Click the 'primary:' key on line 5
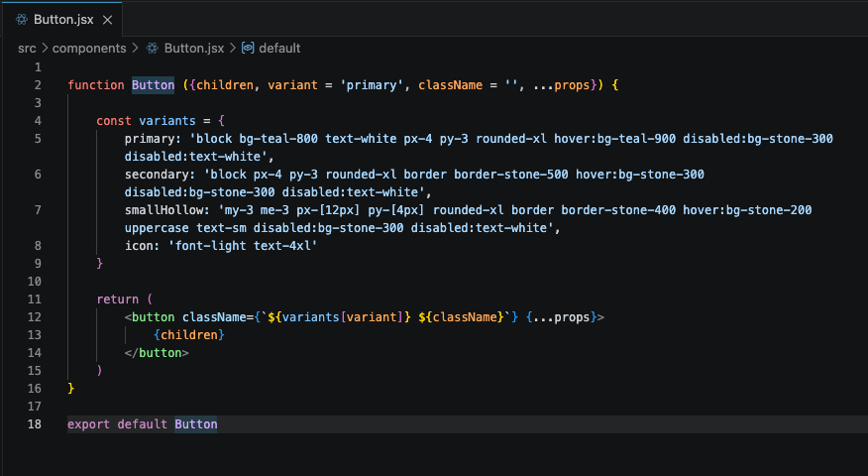 click(x=153, y=139)
